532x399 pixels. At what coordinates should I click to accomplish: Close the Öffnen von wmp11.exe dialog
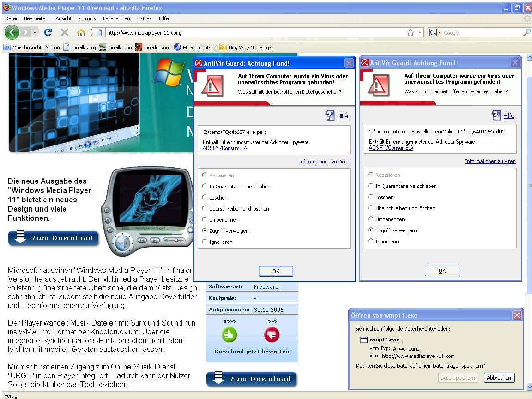pyautogui.click(x=517, y=315)
